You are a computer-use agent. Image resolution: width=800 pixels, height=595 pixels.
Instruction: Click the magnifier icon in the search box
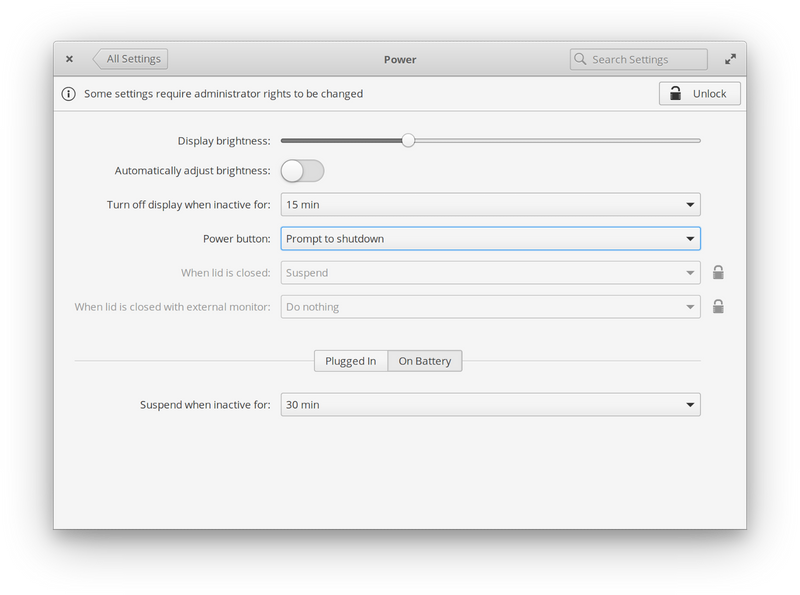tap(580, 59)
